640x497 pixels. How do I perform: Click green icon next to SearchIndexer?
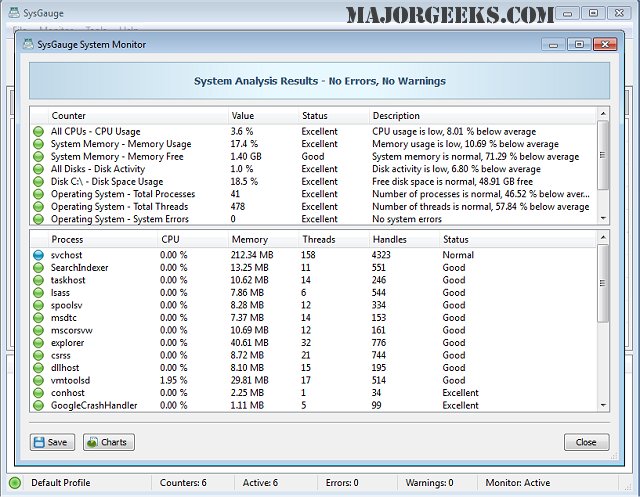(x=38, y=268)
